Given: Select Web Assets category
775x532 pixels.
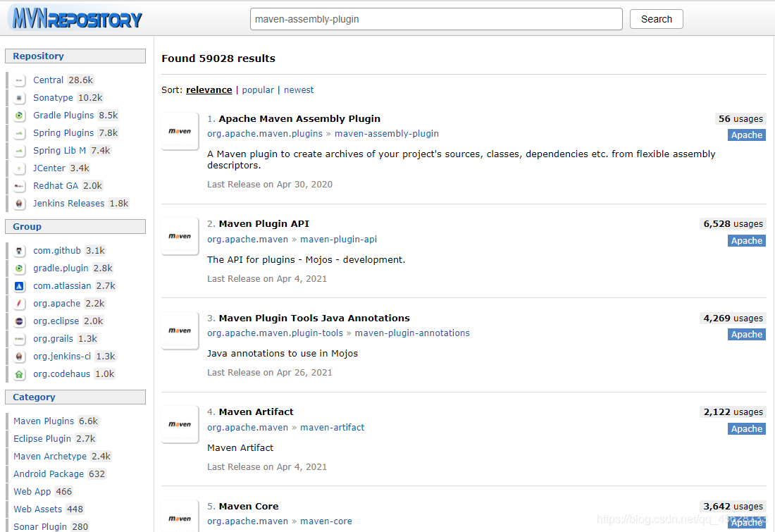Looking at the screenshot, I should [37, 509].
